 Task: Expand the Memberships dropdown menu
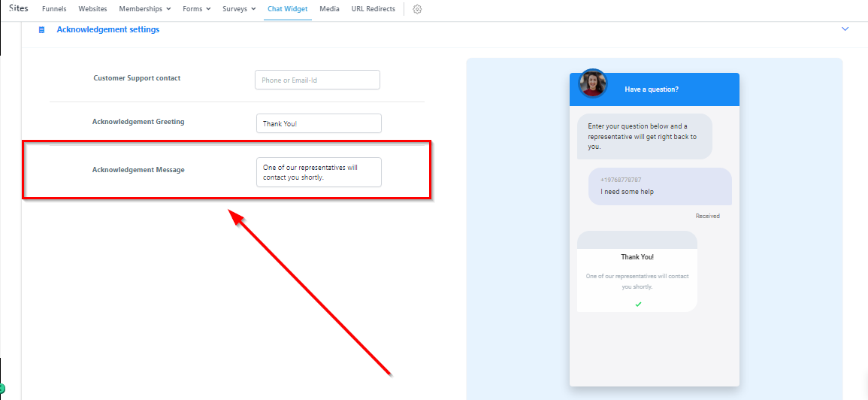[x=145, y=9]
